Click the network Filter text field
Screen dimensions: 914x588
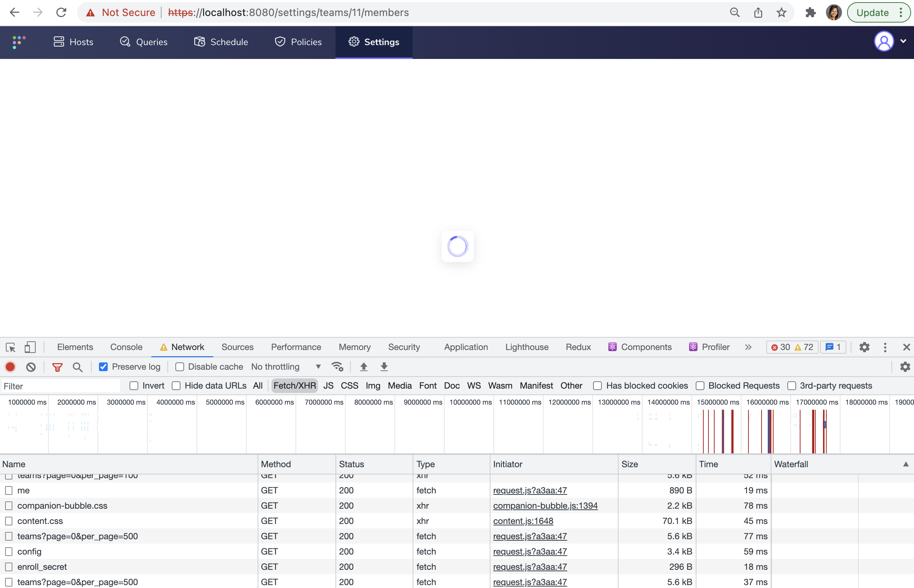click(x=61, y=386)
